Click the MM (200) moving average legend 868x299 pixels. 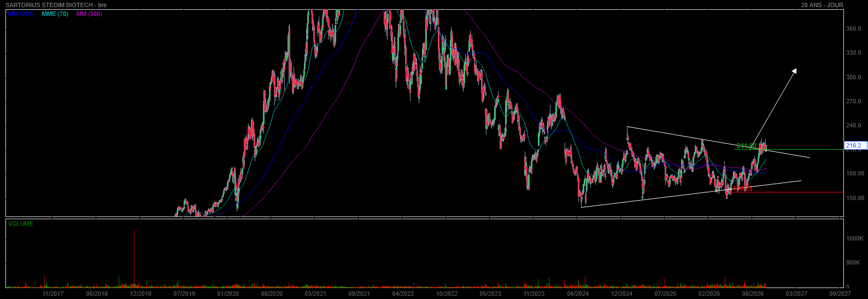[21, 14]
